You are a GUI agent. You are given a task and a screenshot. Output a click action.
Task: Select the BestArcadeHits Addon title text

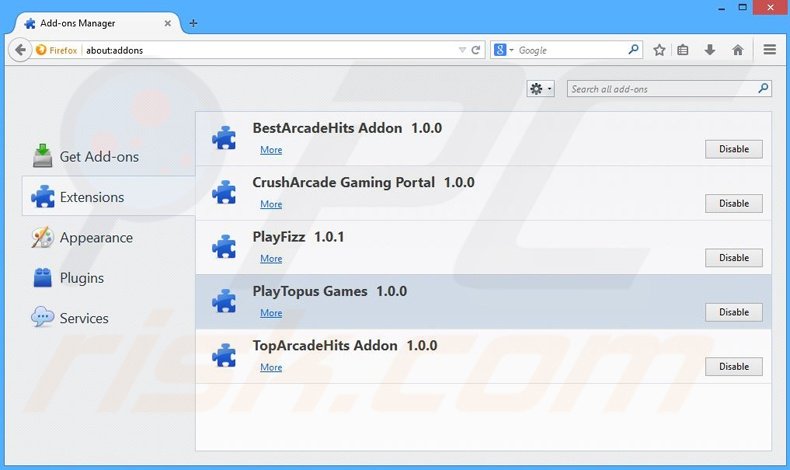(327, 128)
